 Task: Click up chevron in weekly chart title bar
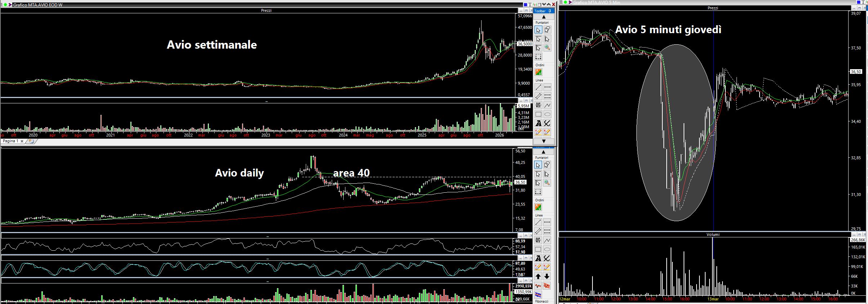click(x=549, y=5)
